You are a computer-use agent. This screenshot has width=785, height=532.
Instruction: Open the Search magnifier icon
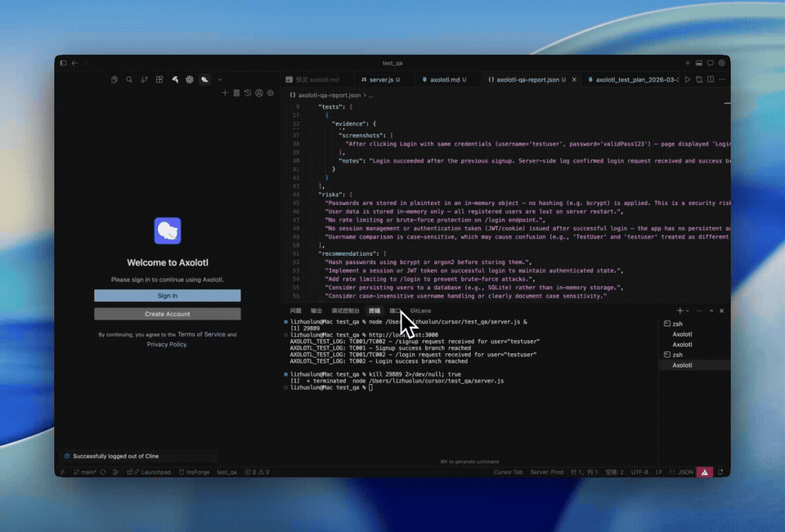pyautogui.click(x=129, y=79)
